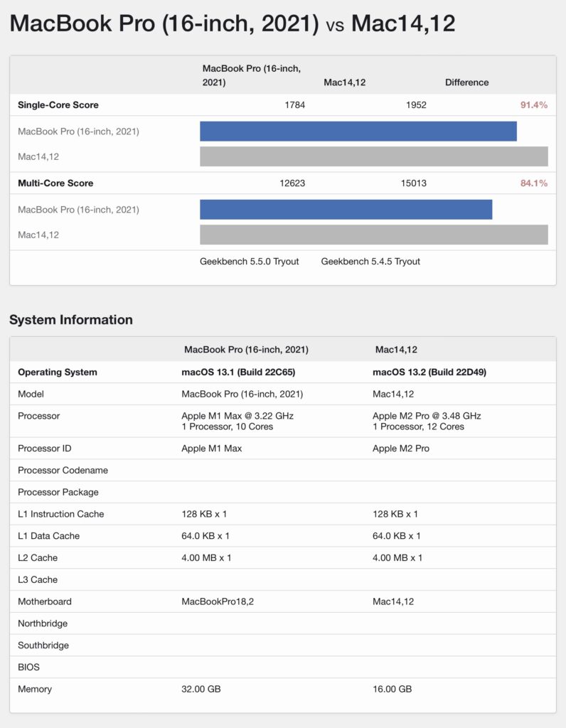Click 1 Processor, 10 Cores text
566x728 pixels.
227,427
